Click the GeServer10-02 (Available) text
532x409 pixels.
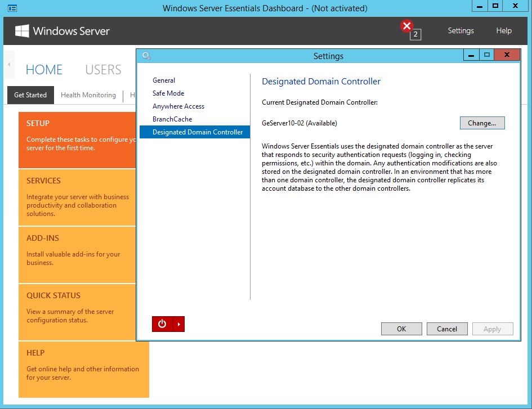point(299,123)
